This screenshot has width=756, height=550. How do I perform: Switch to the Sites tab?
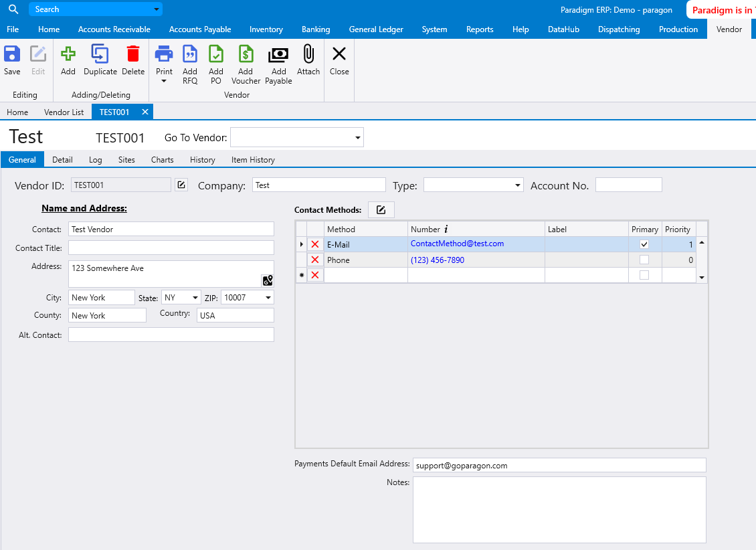pos(127,159)
